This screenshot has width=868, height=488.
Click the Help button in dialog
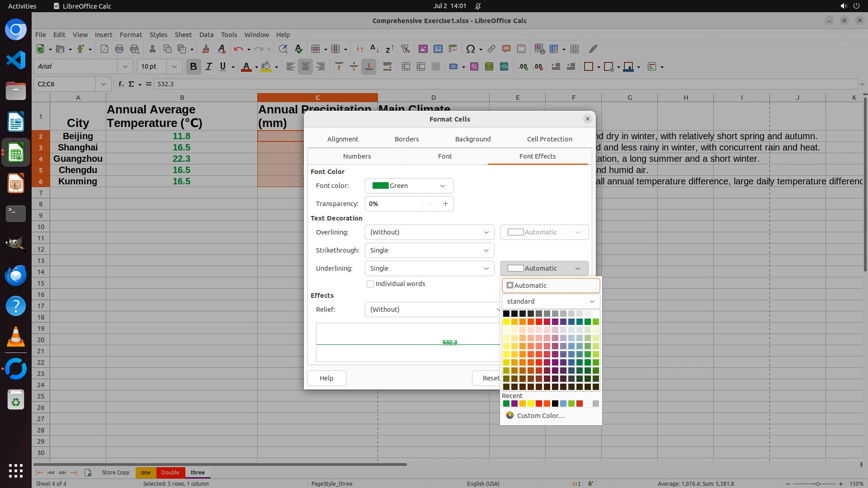326,378
